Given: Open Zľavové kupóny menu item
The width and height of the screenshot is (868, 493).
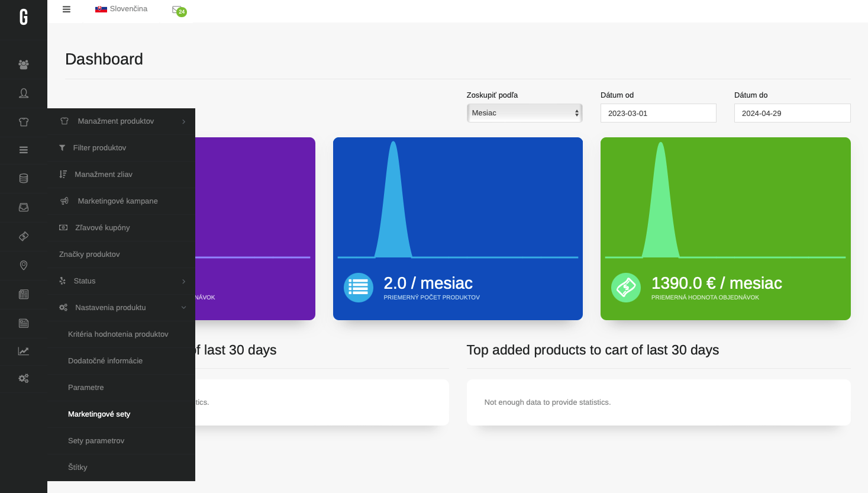Looking at the screenshot, I should [x=121, y=228].
